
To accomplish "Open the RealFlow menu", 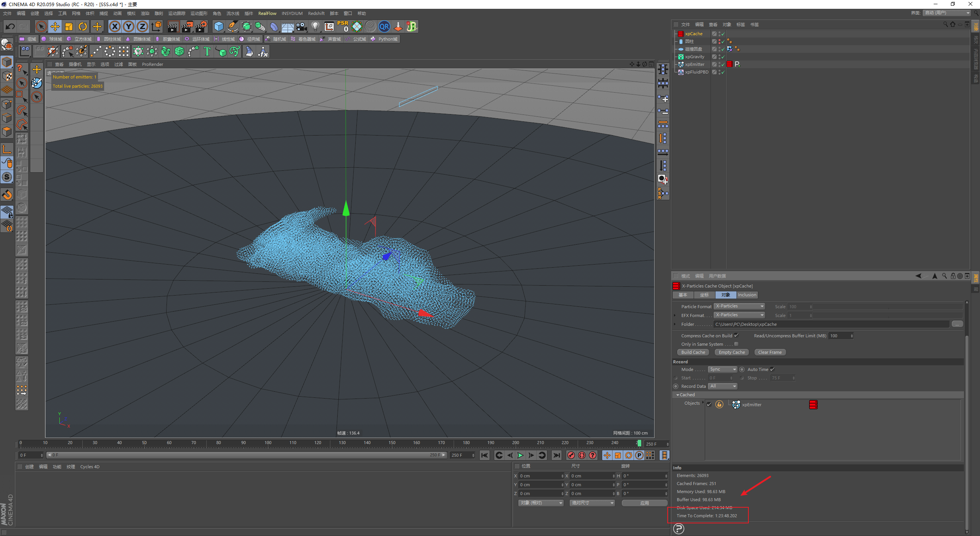I will click(267, 13).
